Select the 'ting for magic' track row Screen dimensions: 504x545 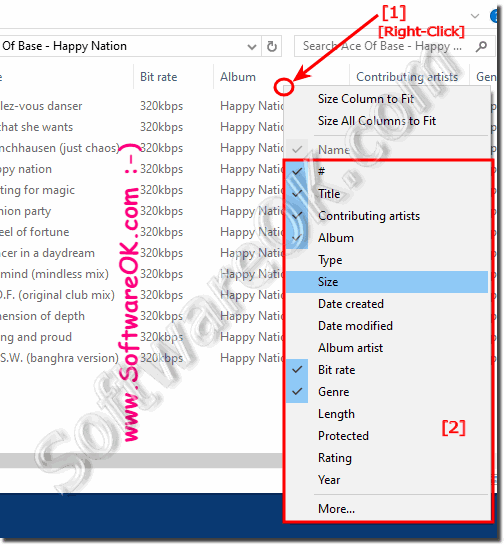coord(37,190)
